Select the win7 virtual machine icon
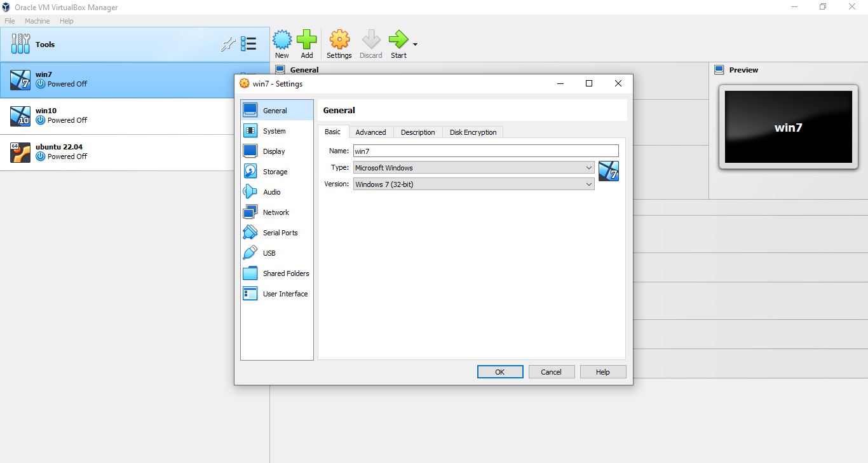Viewport: 868px width, 463px height. tap(20, 79)
